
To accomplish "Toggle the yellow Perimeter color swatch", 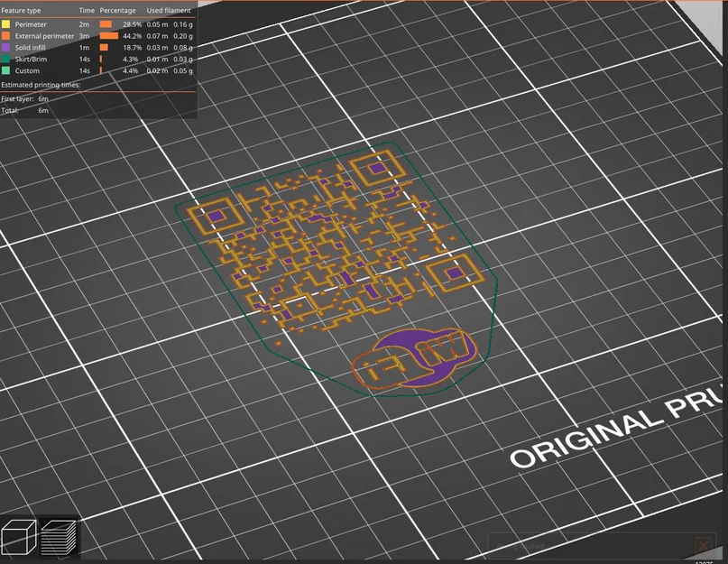I will 6,24.
